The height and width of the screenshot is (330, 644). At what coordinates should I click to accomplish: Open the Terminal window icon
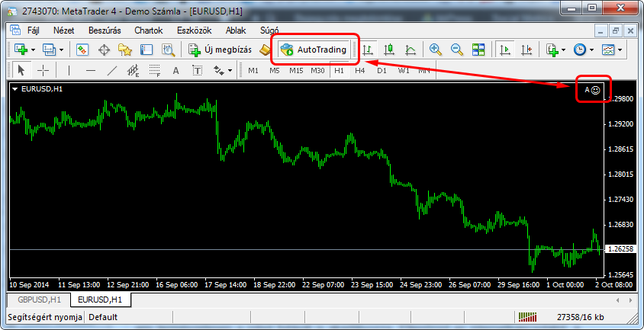coord(147,50)
